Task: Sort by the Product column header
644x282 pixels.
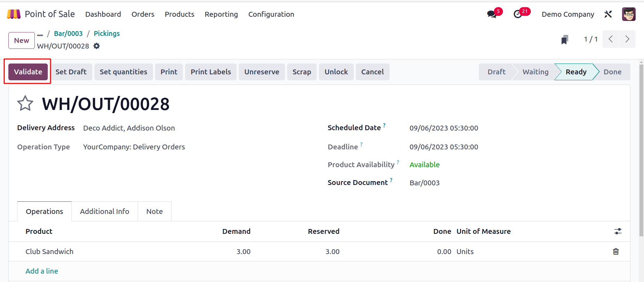Action: coord(39,231)
